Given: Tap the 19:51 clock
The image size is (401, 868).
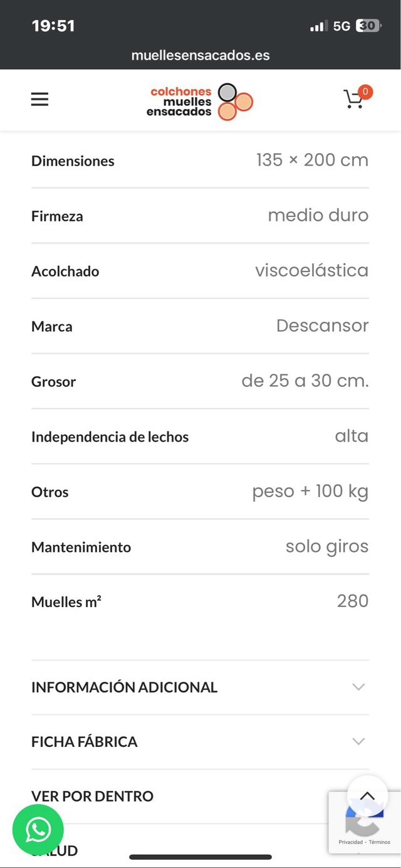Looking at the screenshot, I should coord(53,26).
